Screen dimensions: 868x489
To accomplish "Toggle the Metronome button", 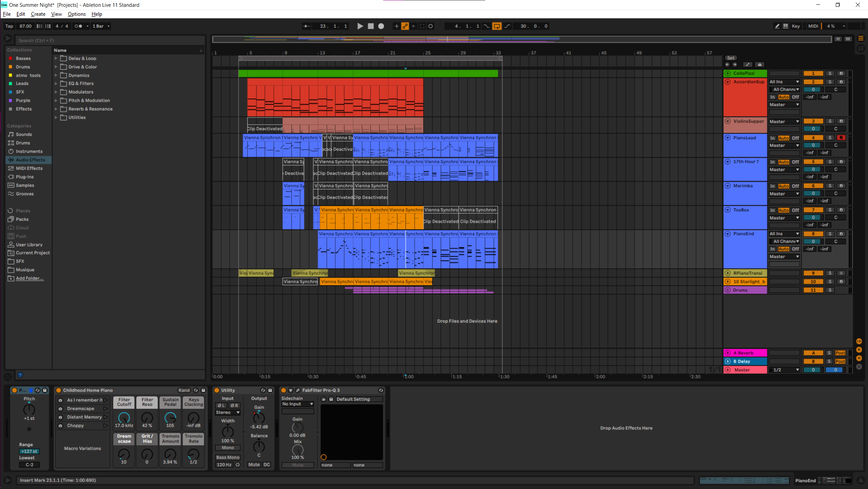I will pyautogui.click(x=78, y=26).
